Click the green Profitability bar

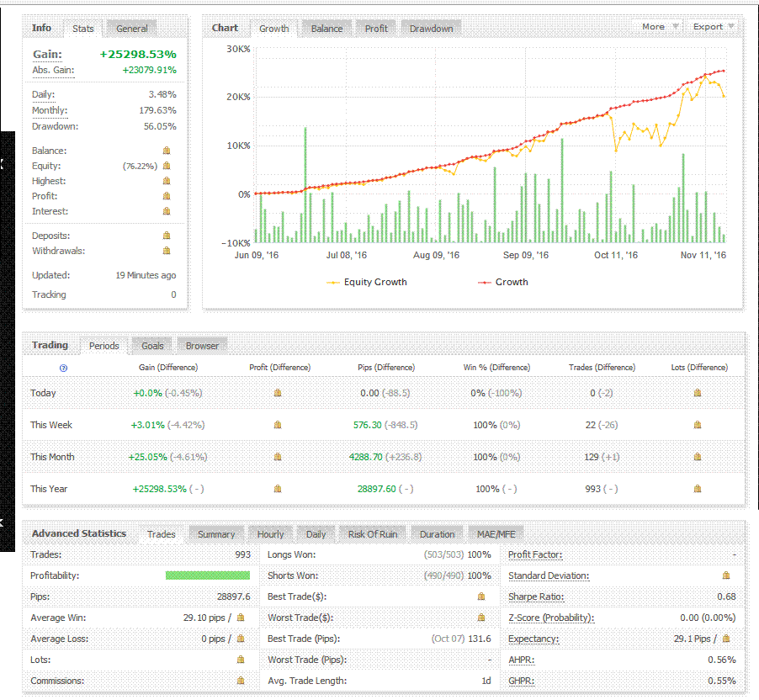click(x=207, y=576)
